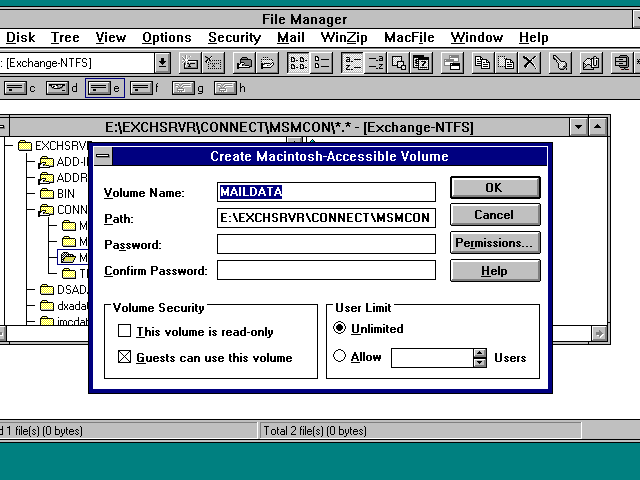Select the BIN folder in tree

(x=58, y=193)
